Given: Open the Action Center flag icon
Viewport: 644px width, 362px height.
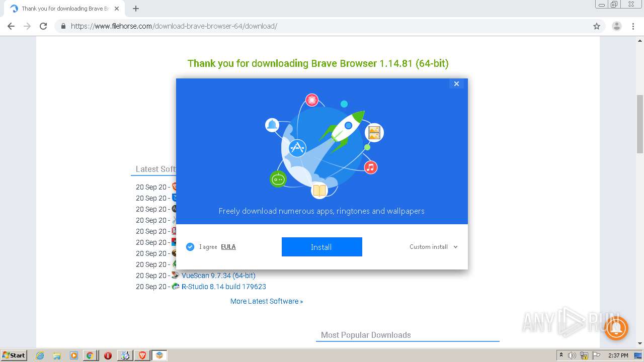Looking at the screenshot, I should pos(596,355).
